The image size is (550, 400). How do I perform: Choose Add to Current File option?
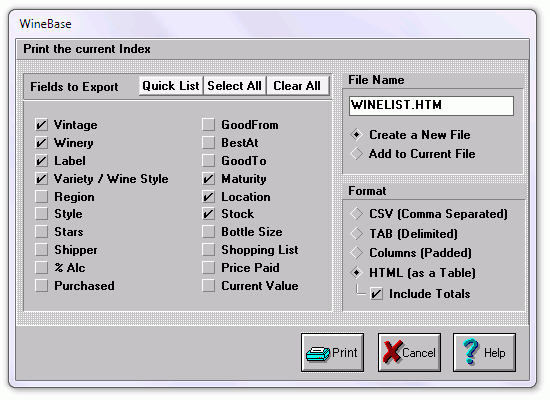coord(356,154)
